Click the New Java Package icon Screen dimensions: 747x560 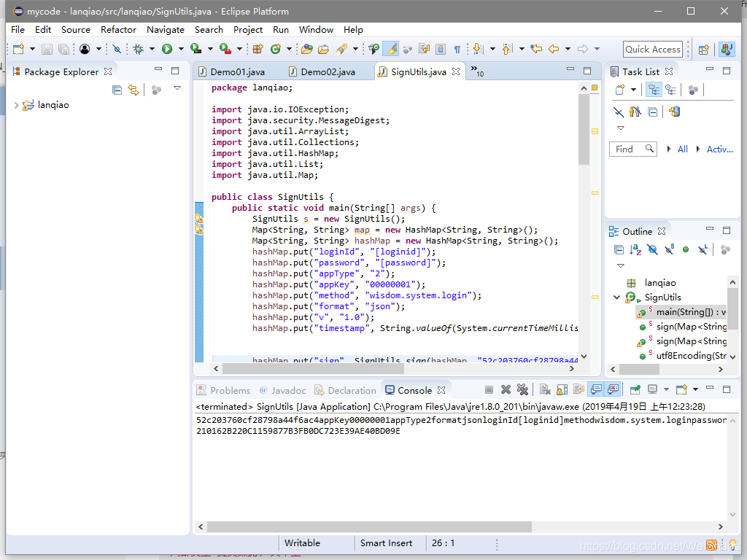[x=258, y=49]
